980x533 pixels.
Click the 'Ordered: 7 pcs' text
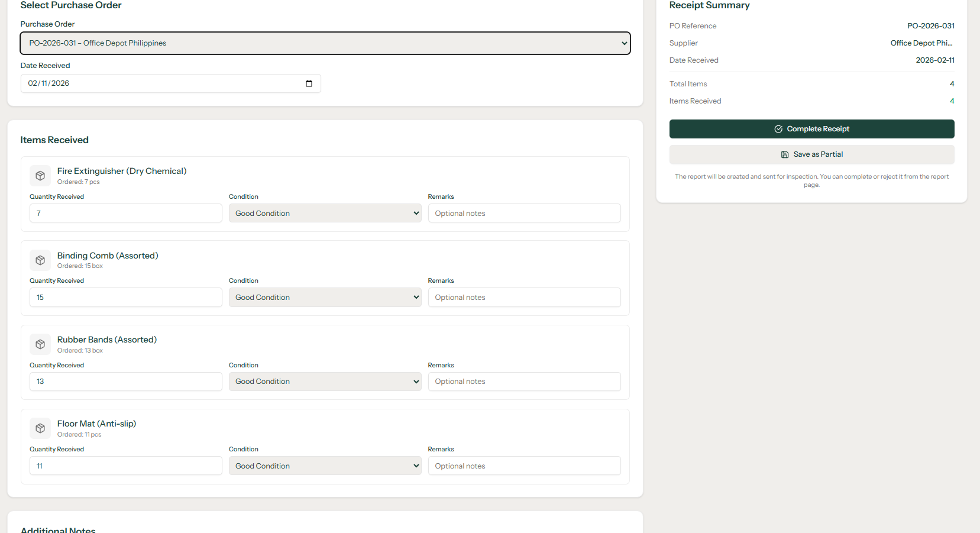tap(79, 182)
